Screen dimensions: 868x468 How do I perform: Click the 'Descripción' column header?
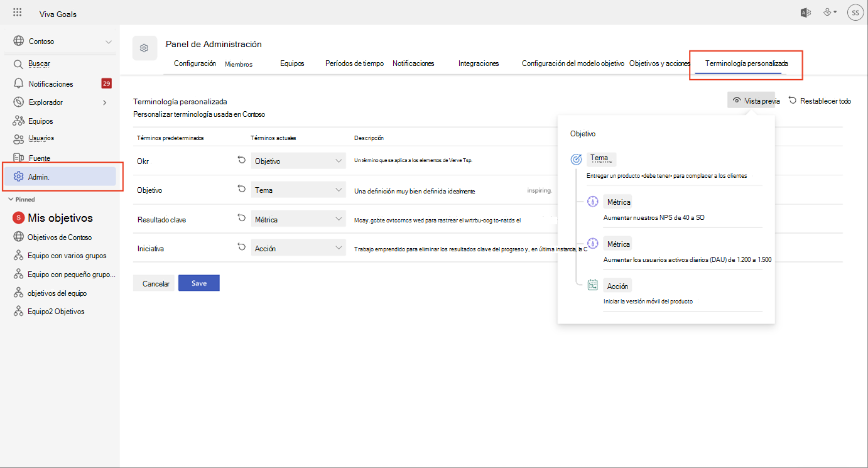click(369, 138)
